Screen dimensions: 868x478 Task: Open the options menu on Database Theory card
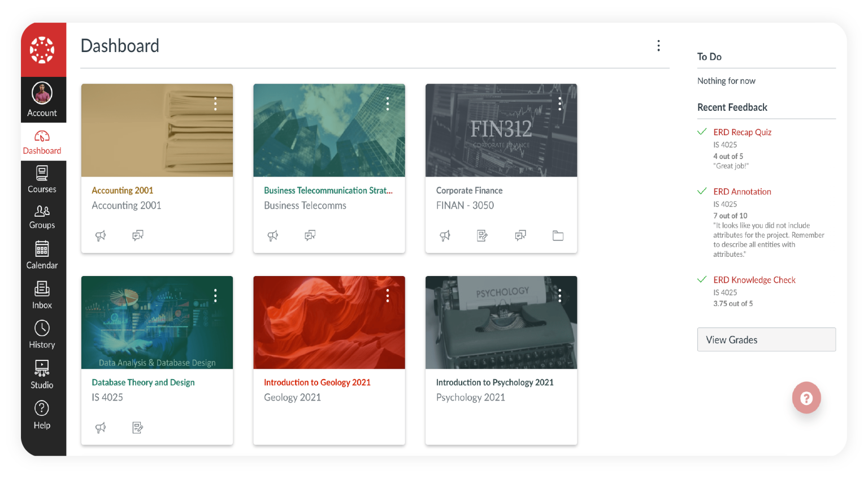click(x=215, y=295)
